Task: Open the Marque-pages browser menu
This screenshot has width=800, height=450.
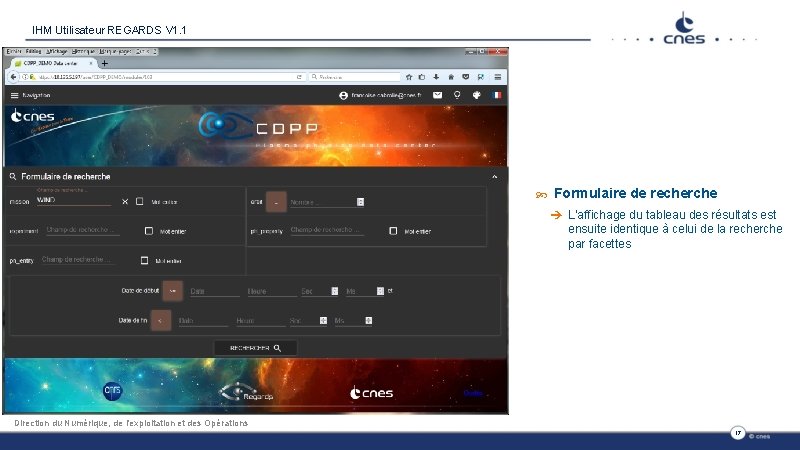Action: click(115, 52)
